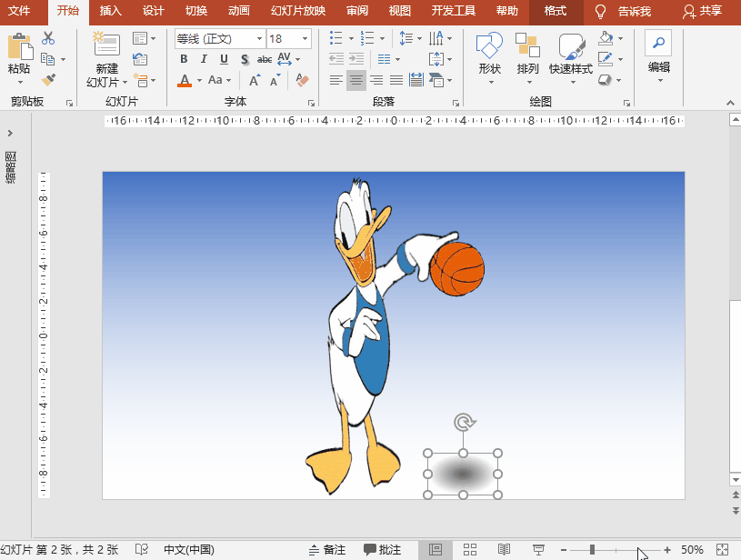Open the Section icon in slides group
The width and height of the screenshot is (741, 560).
[140, 80]
